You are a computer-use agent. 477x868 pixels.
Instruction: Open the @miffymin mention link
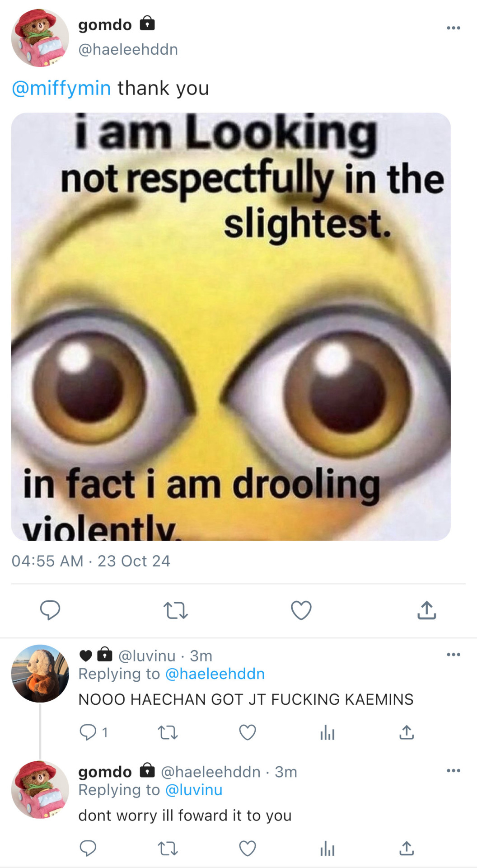[61, 88]
